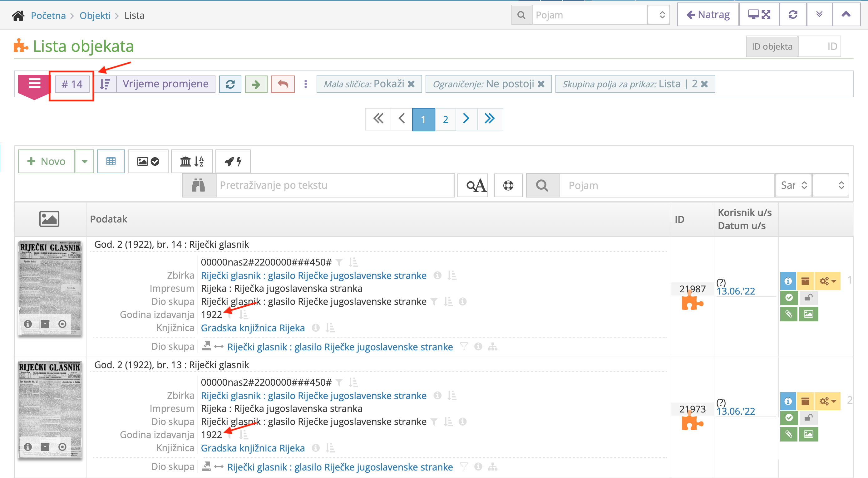The width and height of the screenshot is (868, 478).
Task: Open the top search type dropdown
Action: pos(659,15)
